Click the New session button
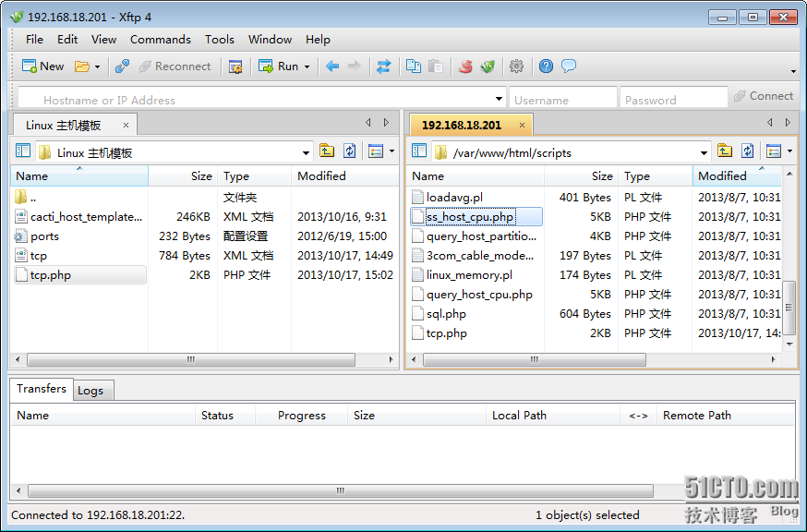Viewport: 807px width, 532px height. (42, 66)
